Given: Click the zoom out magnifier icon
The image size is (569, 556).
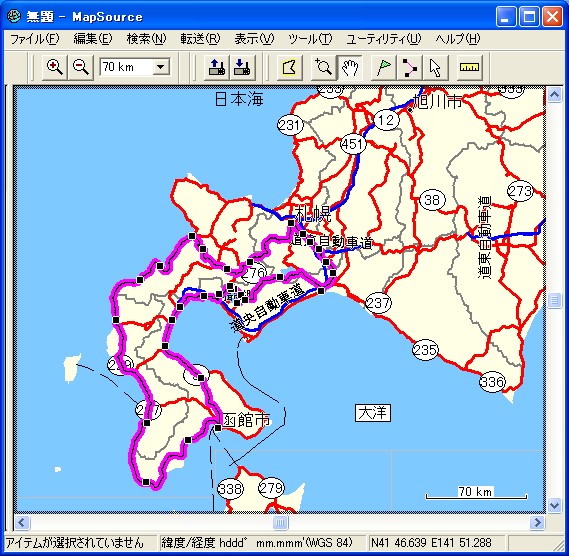Looking at the screenshot, I should point(81,68).
